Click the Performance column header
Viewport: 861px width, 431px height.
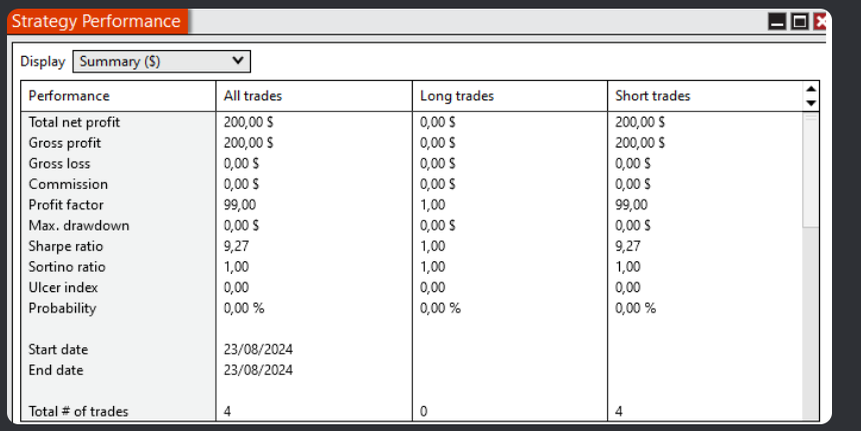coord(69,96)
